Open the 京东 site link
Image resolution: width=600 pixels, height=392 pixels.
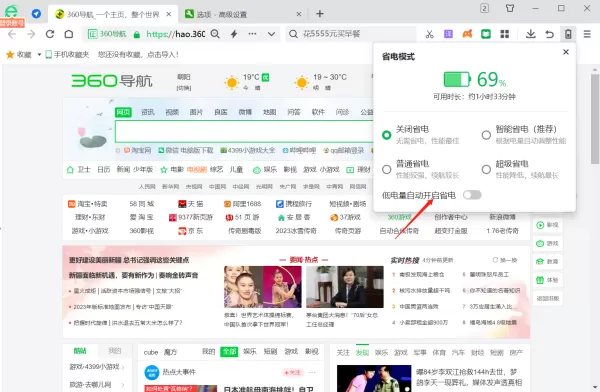pos(191,231)
